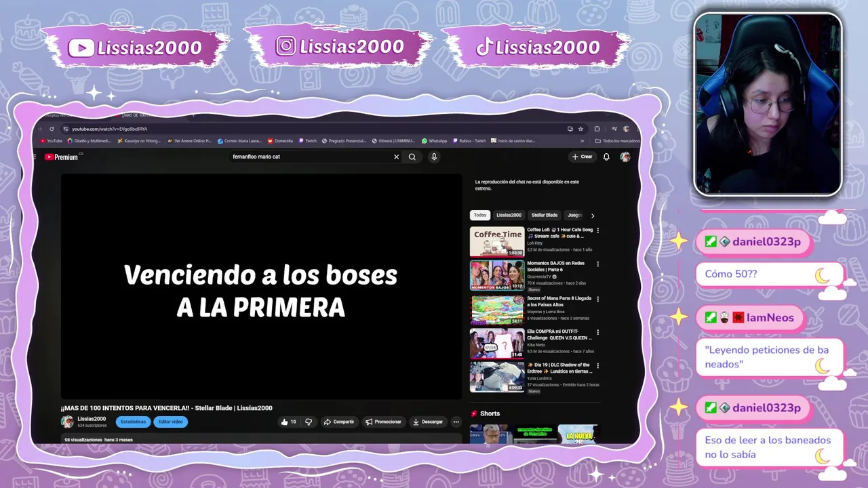Click the chat message 'Cómo 50??'
868x488 pixels.
[730, 274]
